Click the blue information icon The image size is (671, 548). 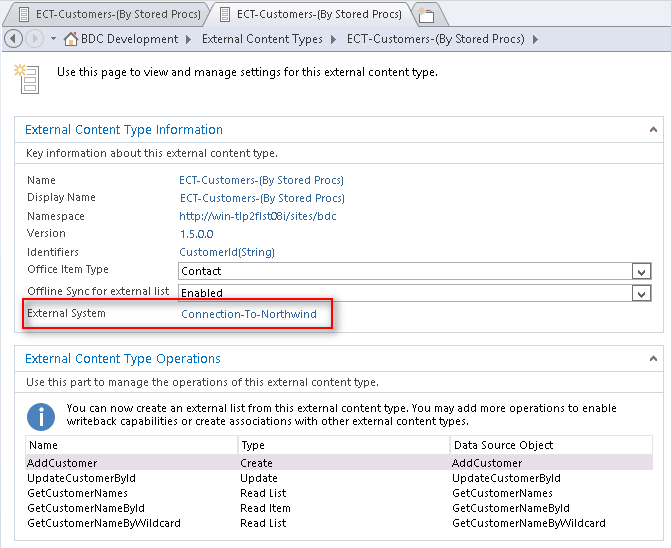click(x=40, y=416)
